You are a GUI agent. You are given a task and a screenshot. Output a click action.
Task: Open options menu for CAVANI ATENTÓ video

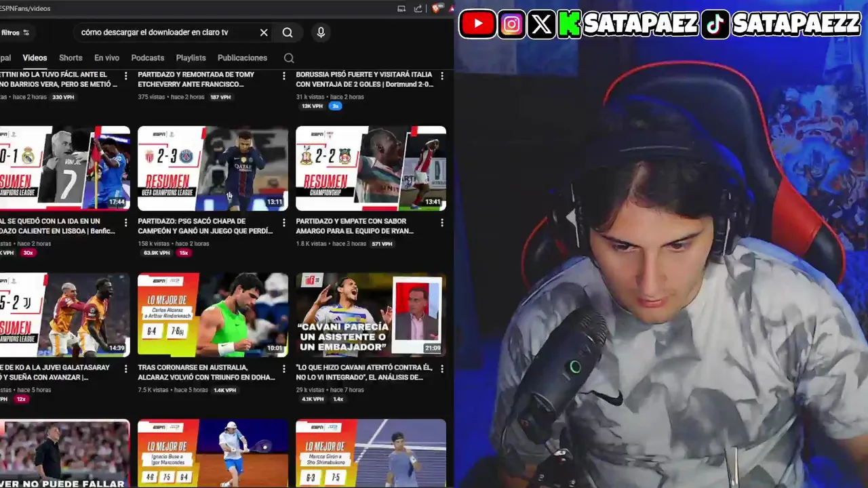[x=442, y=369]
